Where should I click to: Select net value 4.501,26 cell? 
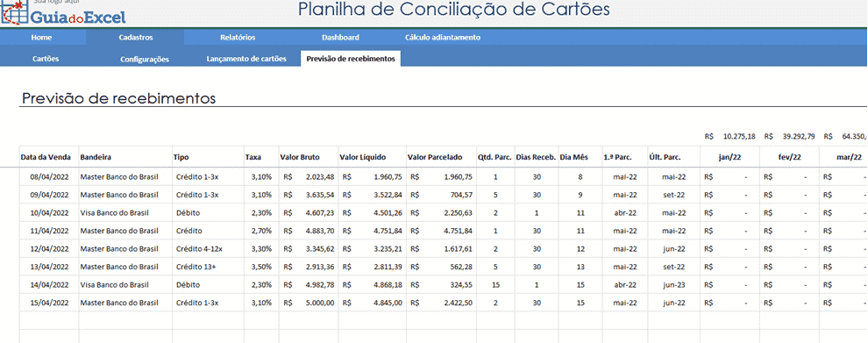tap(372, 212)
